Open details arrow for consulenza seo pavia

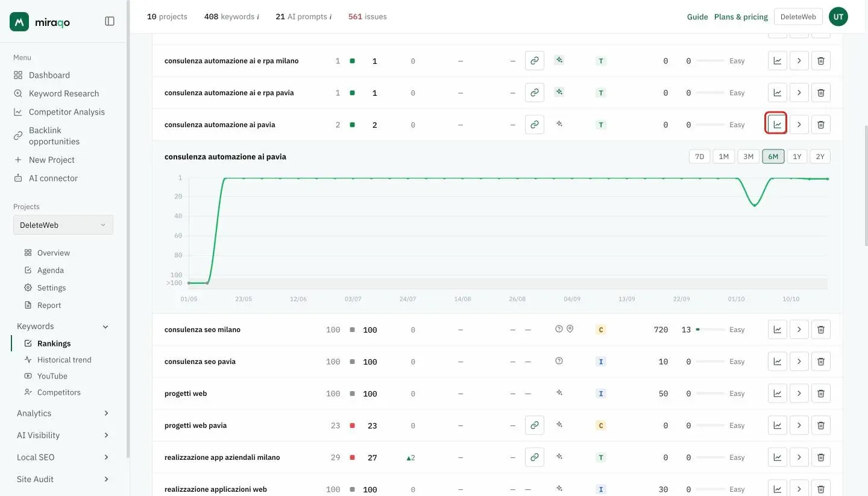799,361
